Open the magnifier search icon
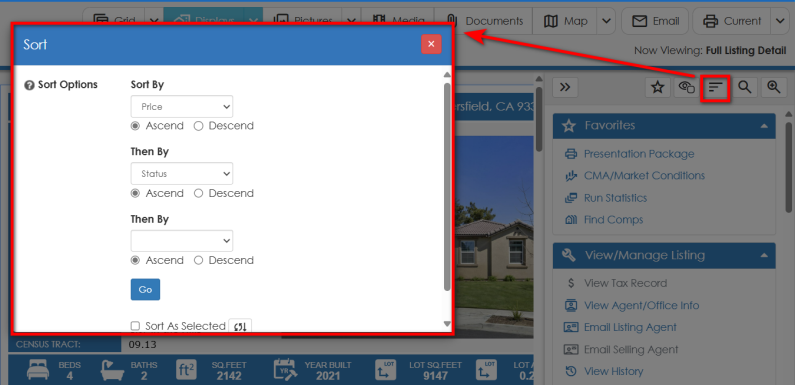795x385 pixels. (744, 87)
